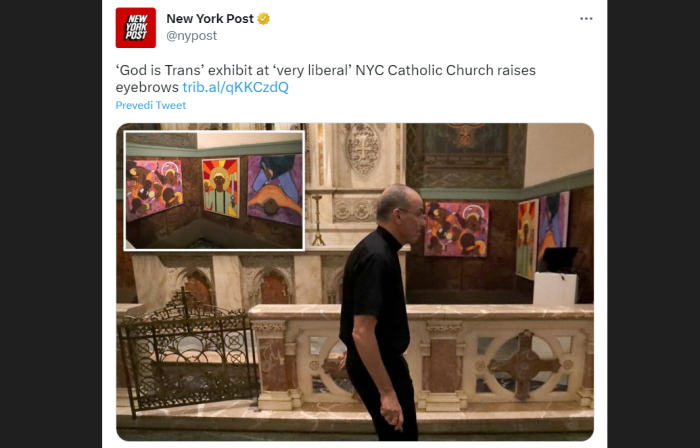Click the 'God is Trans' tweet text

325,78
